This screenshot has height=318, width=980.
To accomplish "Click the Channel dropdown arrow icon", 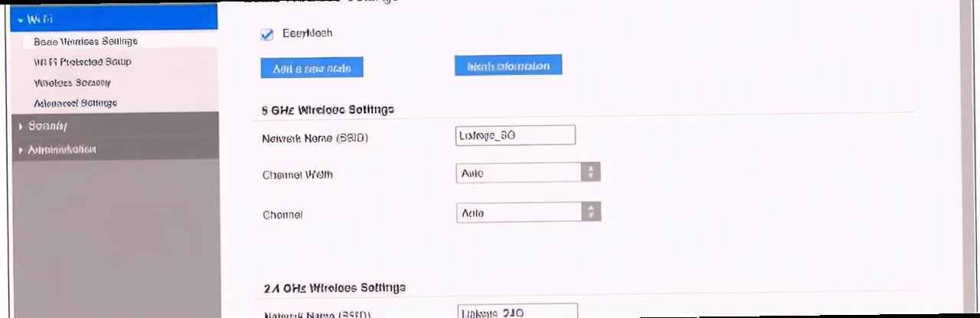I will coord(590,213).
